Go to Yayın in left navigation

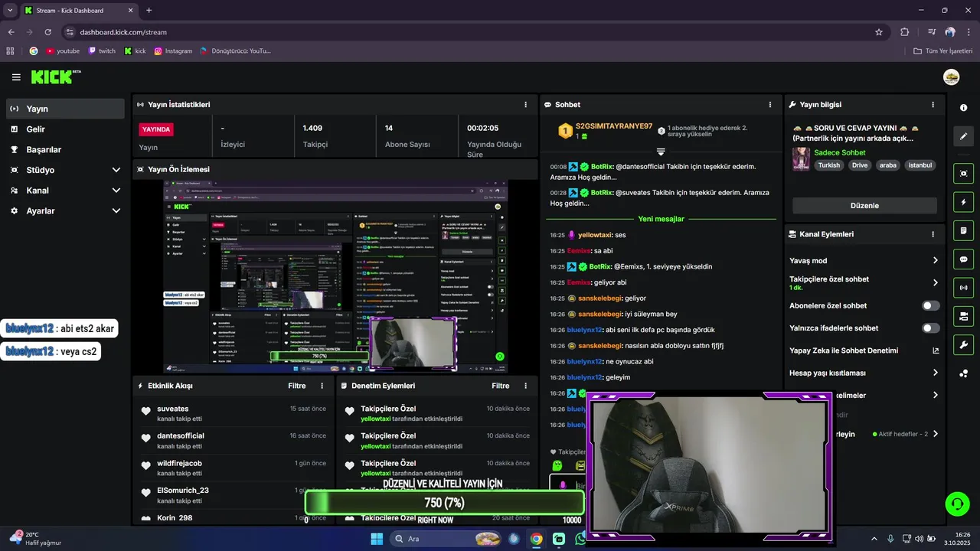pyautogui.click(x=66, y=109)
